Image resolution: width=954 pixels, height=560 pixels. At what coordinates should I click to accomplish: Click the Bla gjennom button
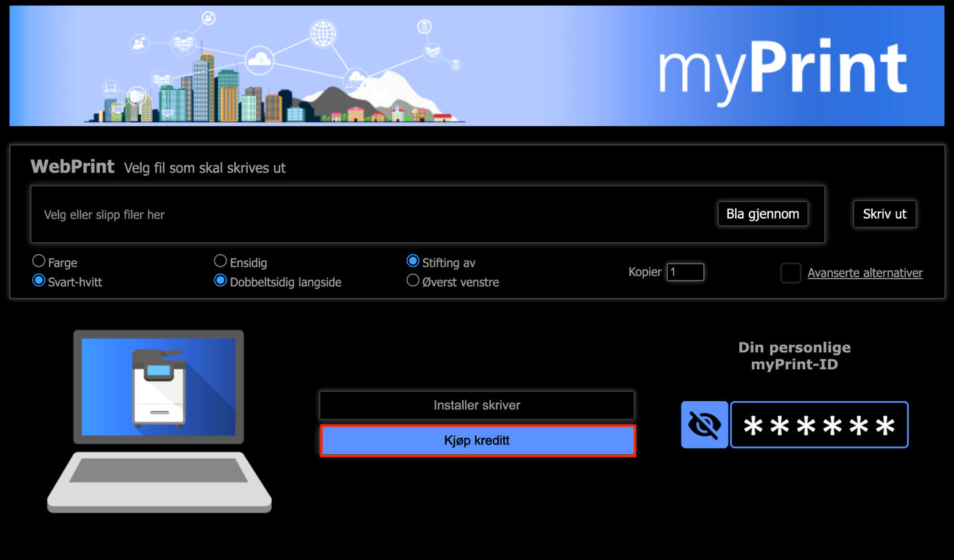click(763, 214)
